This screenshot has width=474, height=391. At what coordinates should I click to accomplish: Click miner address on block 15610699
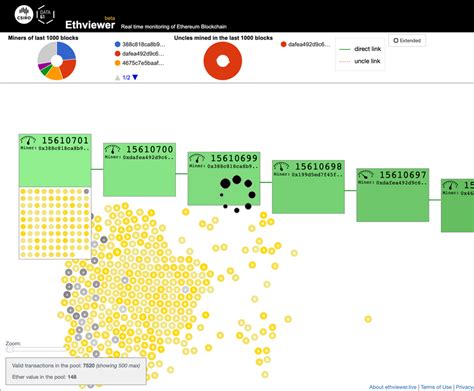coord(233,166)
